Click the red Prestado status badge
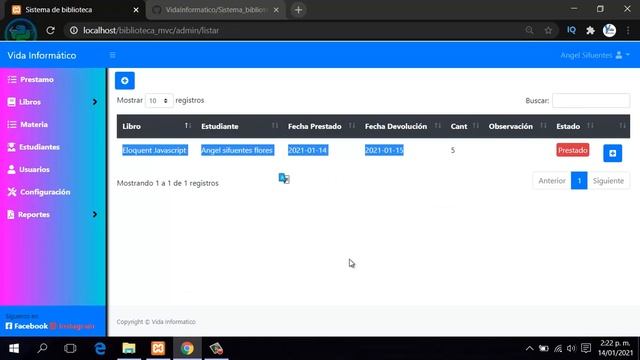Image resolution: width=640 pixels, height=360 pixels. [x=573, y=150]
